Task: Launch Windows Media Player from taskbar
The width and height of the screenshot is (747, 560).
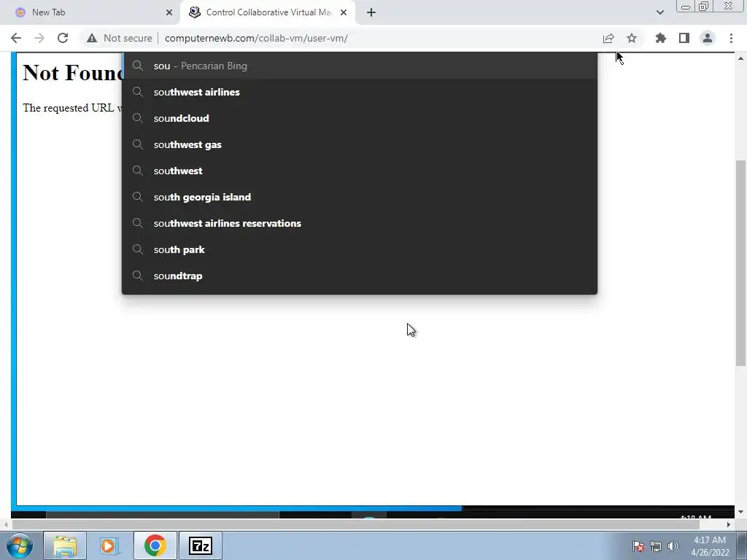Action: point(109,545)
